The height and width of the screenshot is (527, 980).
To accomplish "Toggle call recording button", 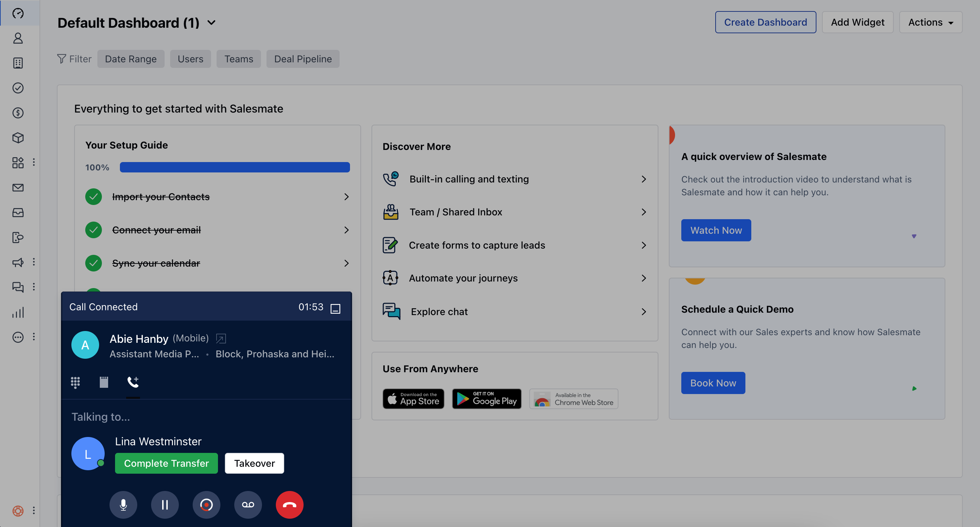I will 206,504.
